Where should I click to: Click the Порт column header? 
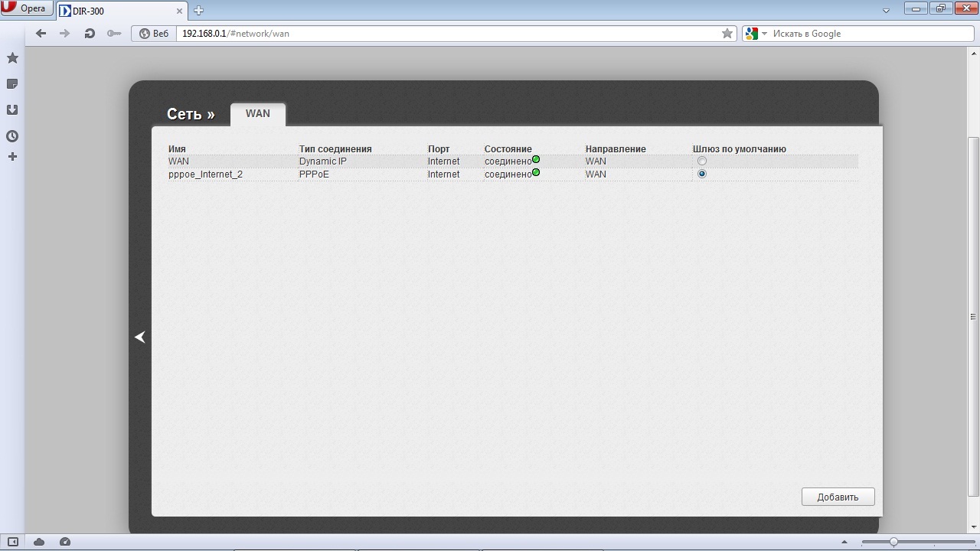pos(439,149)
